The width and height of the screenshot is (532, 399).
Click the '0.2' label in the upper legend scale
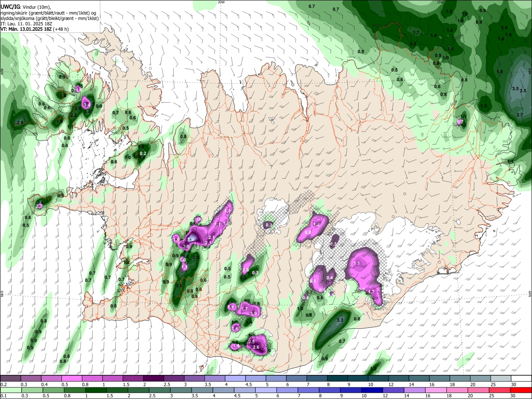[3, 384]
